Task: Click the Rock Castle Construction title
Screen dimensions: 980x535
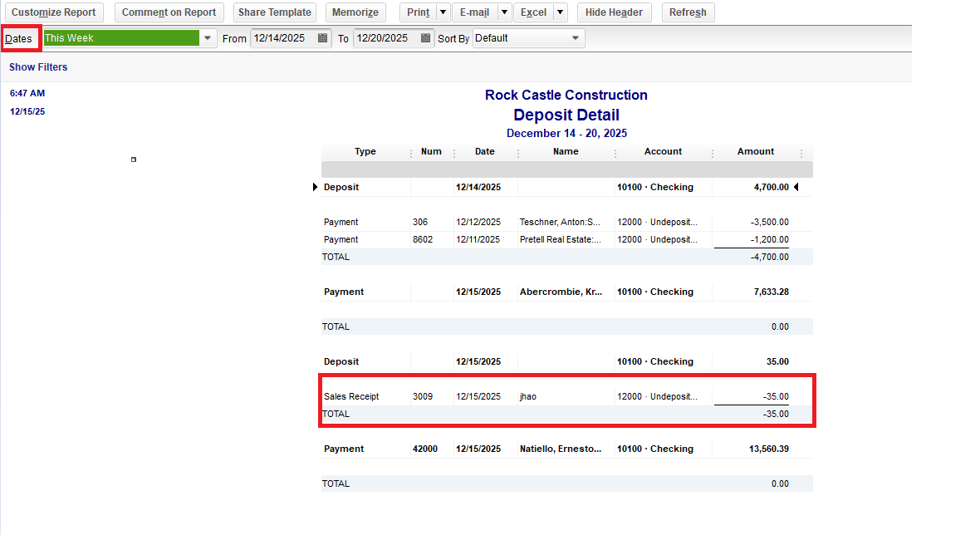Action: point(566,95)
